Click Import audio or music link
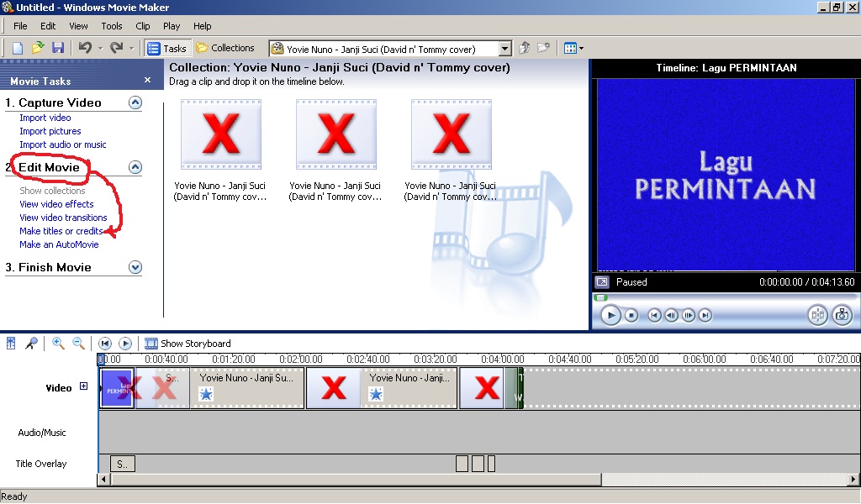 pos(62,144)
